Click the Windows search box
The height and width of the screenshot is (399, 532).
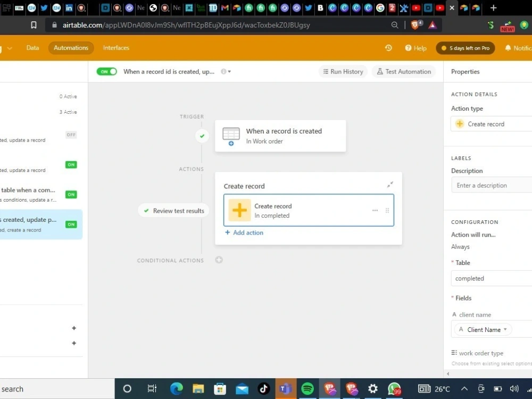tap(57, 389)
